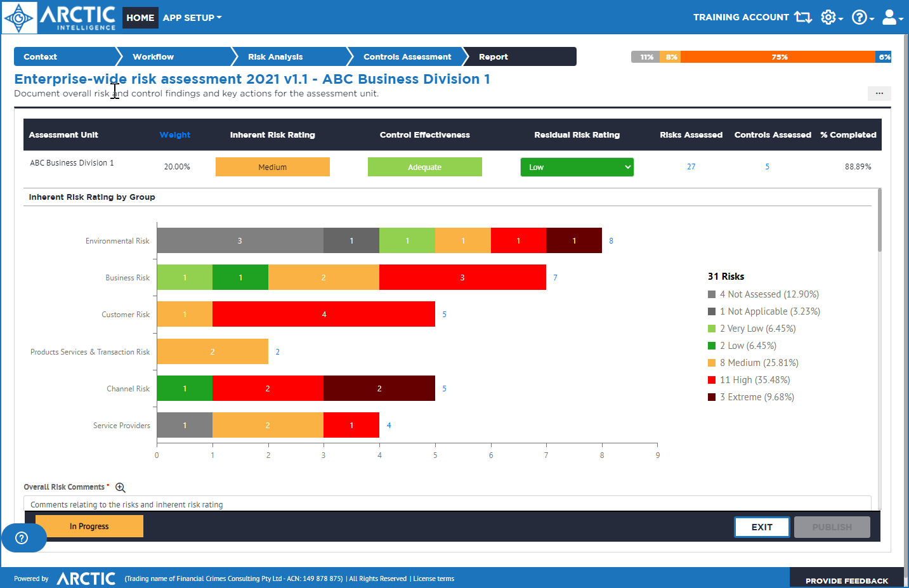Open the settings gear menu
The height and width of the screenshot is (588, 909).
pyautogui.click(x=828, y=17)
